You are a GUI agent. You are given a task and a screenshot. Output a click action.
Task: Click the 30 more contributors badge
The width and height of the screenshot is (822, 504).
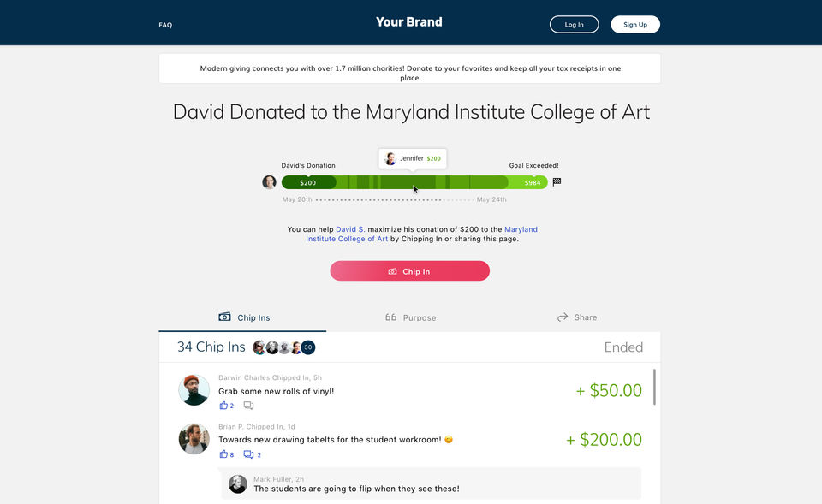click(x=308, y=347)
